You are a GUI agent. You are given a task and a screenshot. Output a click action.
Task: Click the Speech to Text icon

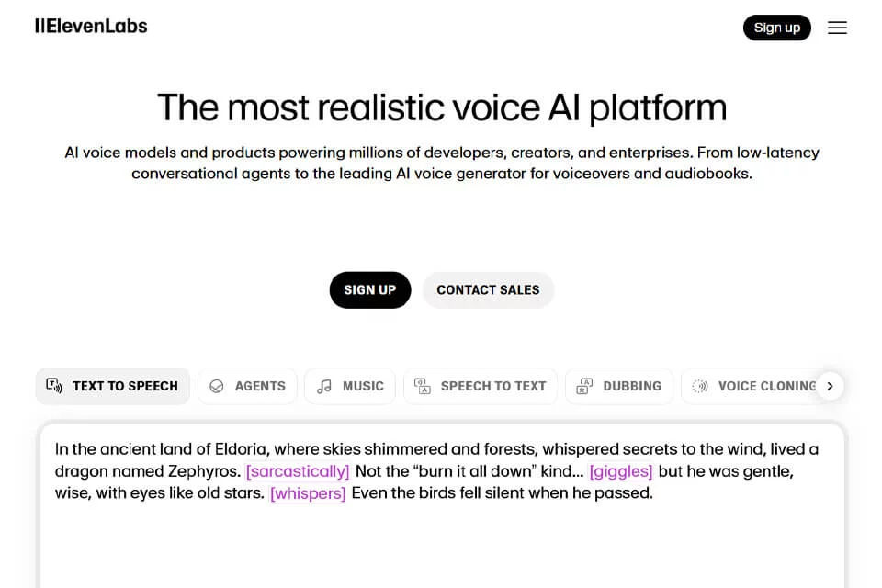point(423,386)
